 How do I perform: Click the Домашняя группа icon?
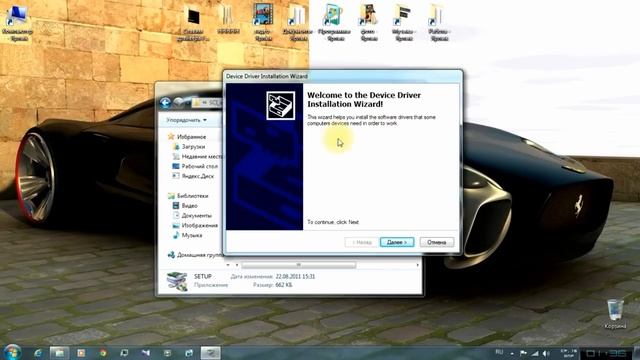(171, 255)
